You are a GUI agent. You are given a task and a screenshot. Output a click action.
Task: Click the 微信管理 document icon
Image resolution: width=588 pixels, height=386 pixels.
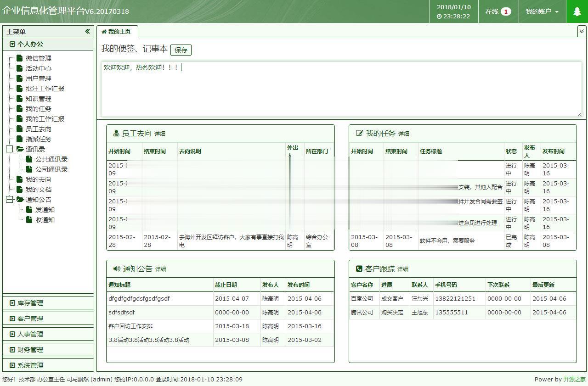coord(19,58)
